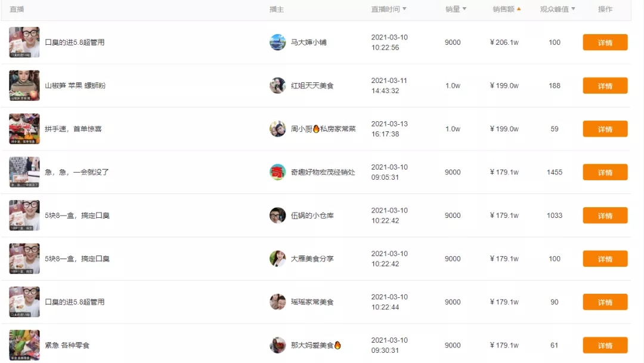Screen dimensions: 644x363
Task: Click 马大婶小铺's streamer avatar
Action: (x=278, y=42)
